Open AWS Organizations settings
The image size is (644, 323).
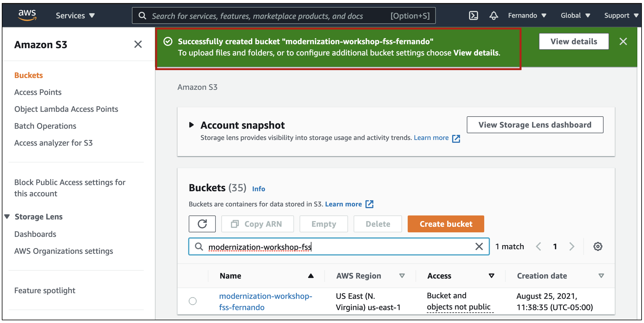64,251
